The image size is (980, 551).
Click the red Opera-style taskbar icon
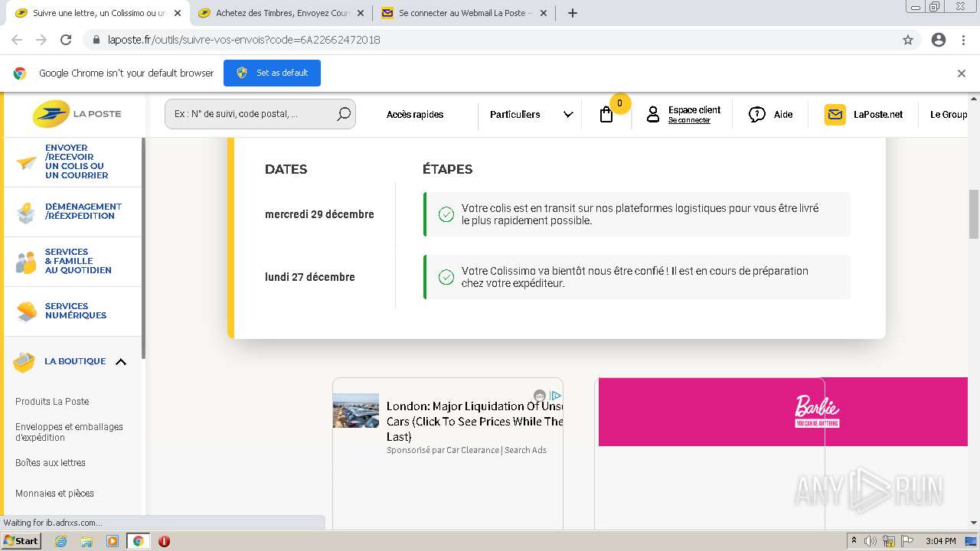pos(164,541)
